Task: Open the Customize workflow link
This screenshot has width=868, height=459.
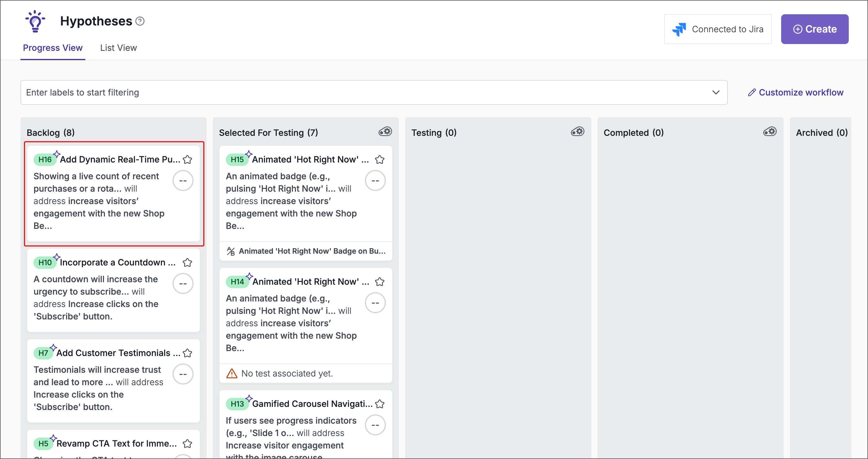Action: pos(795,93)
